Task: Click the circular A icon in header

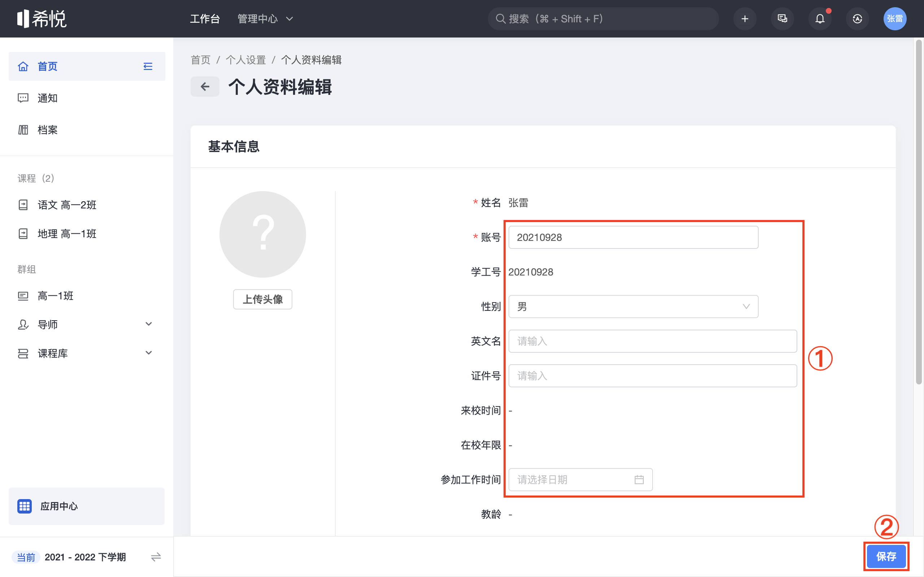Action: pos(857,19)
